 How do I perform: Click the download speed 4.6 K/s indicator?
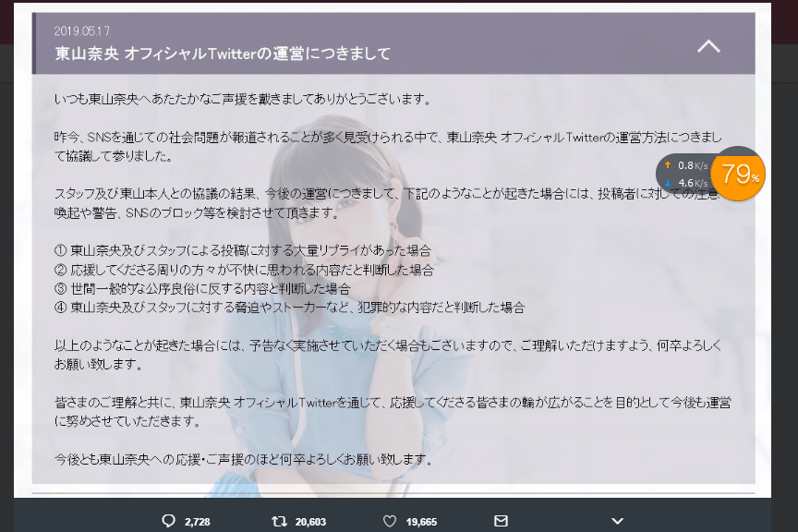pyautogui.click(x=686, y=183)
